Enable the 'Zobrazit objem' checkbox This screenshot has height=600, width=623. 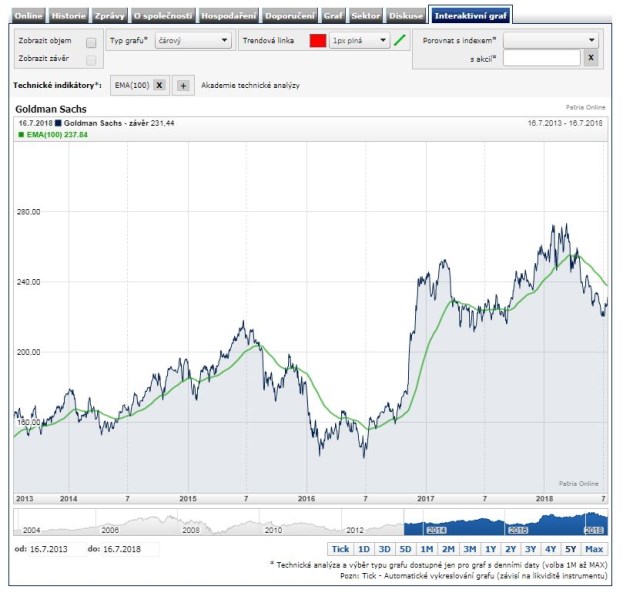pyautogui.click(x=91, y=43)
